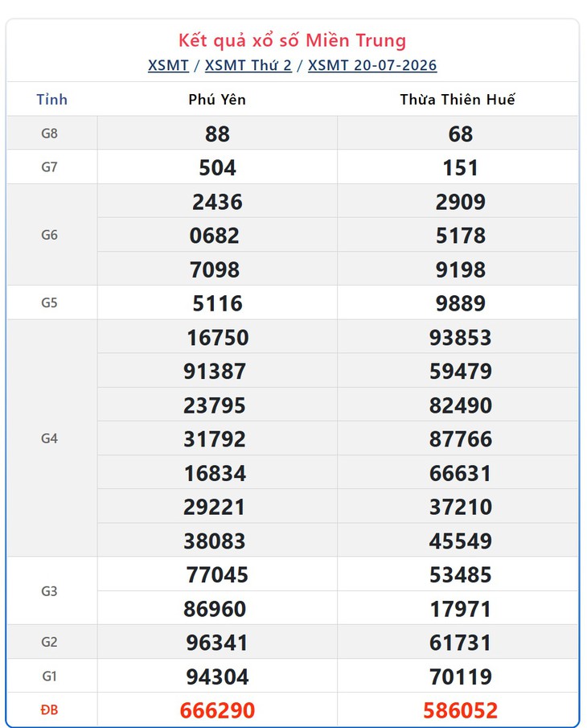Screen dimensions: 587x728
Task: Click Phú Yên G6 number 0682
Action: 215,236
